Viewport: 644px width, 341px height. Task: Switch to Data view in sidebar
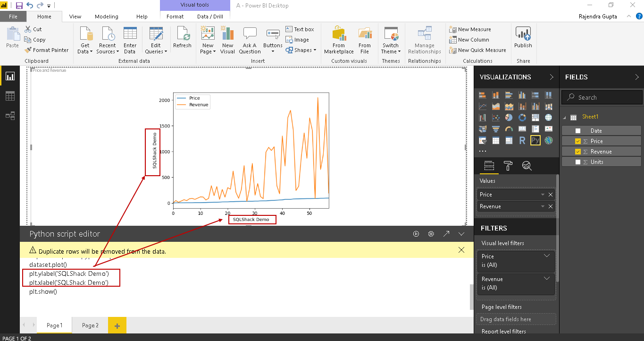point(10,96)
